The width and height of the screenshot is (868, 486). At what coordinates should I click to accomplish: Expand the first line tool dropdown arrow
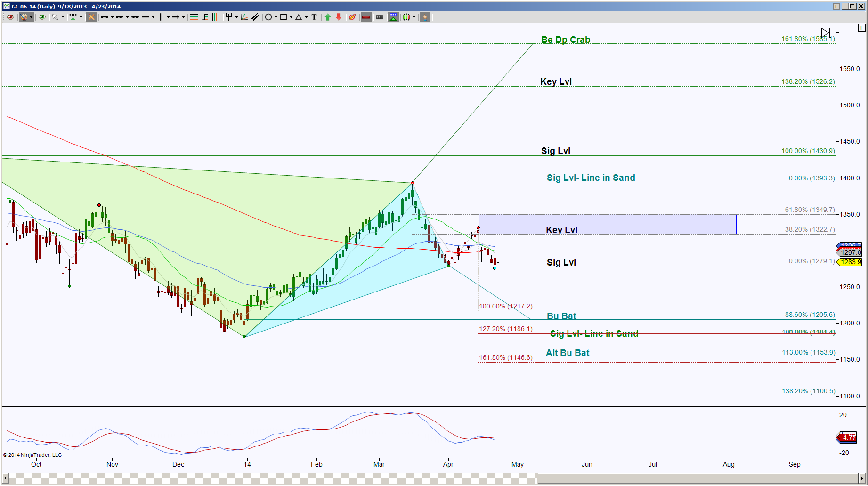point(112,17)
